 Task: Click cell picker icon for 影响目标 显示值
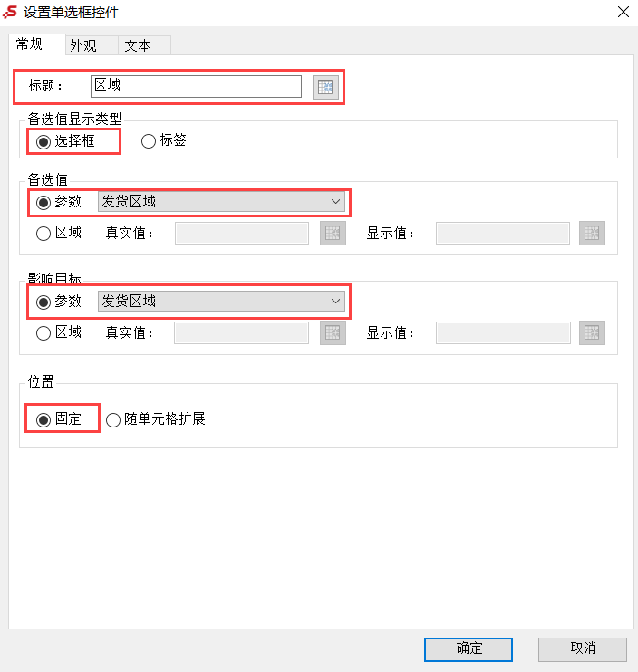pyautogui.click(x=592, y=332)
